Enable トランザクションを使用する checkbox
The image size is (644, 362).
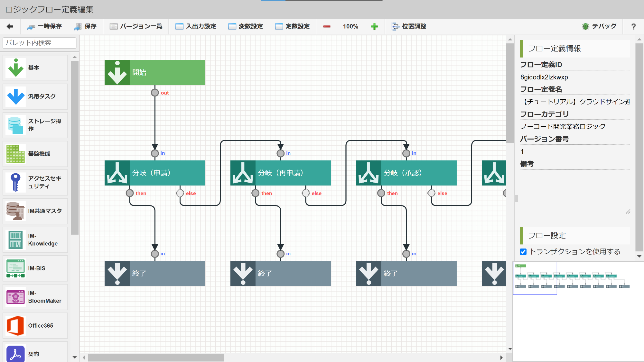tap(524, 252)
